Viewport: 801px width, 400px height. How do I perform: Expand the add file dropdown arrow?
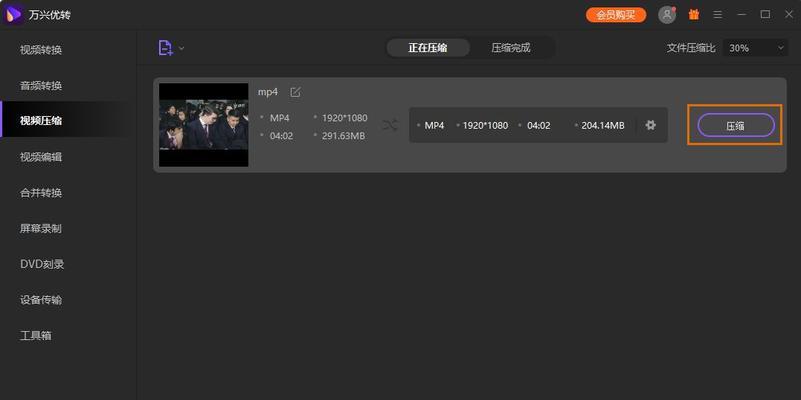(x=181, y=49)
